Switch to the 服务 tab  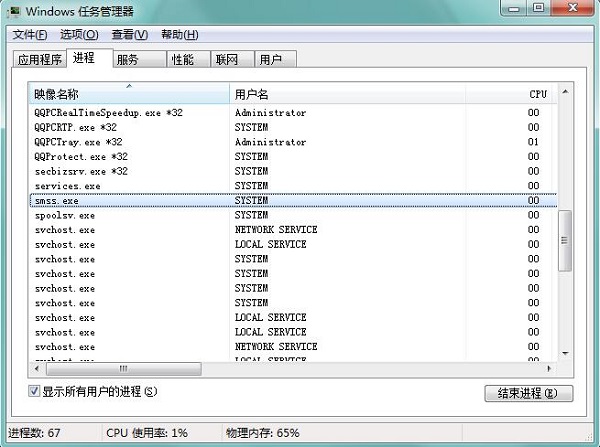139,59
